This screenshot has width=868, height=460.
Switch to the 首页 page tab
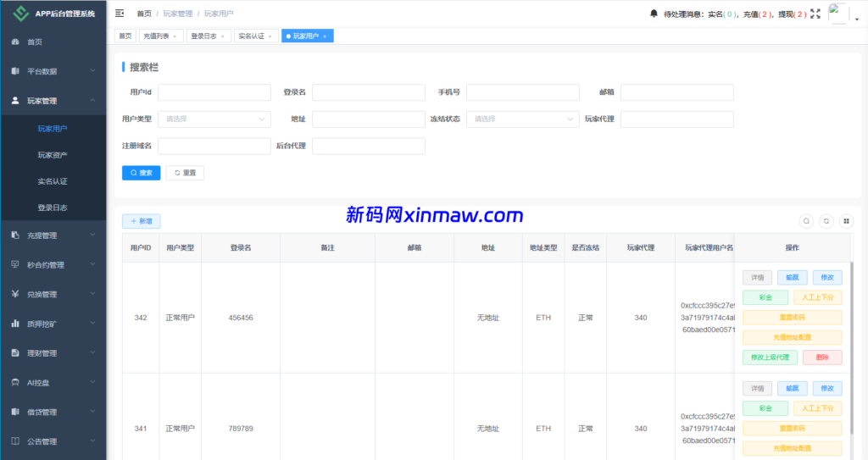125,36
